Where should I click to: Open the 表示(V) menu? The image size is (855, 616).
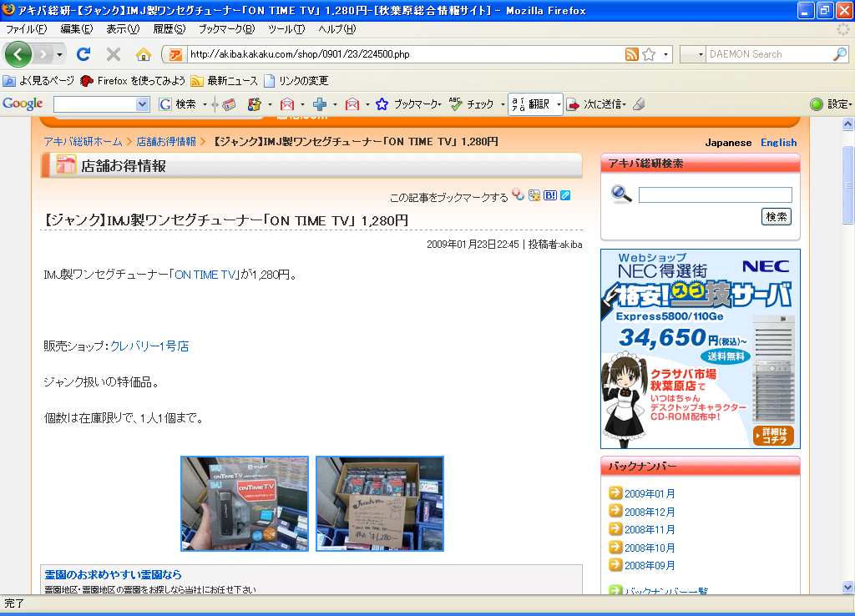click(x=123, y=29)
